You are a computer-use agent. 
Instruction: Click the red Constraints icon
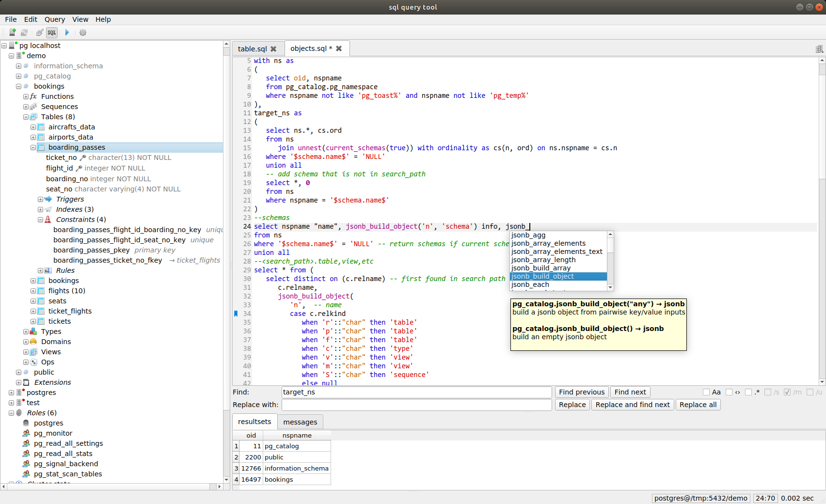(x=48, y=220)
